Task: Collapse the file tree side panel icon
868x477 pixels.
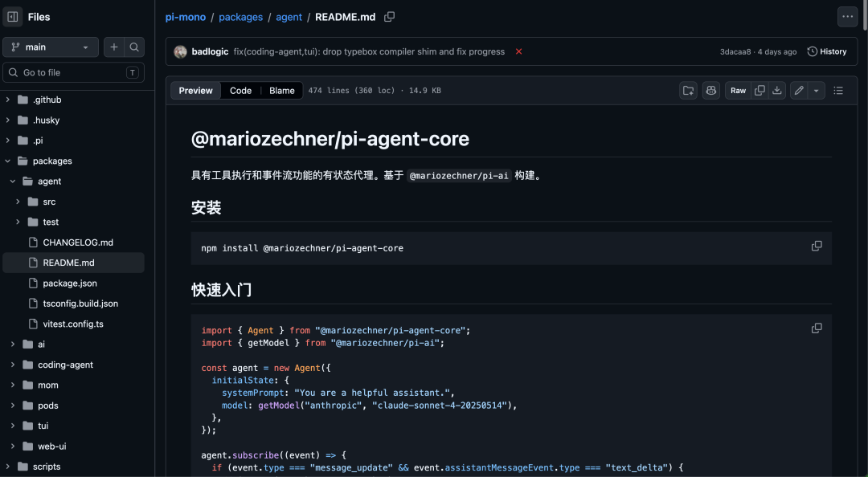Action: point(13,17)
